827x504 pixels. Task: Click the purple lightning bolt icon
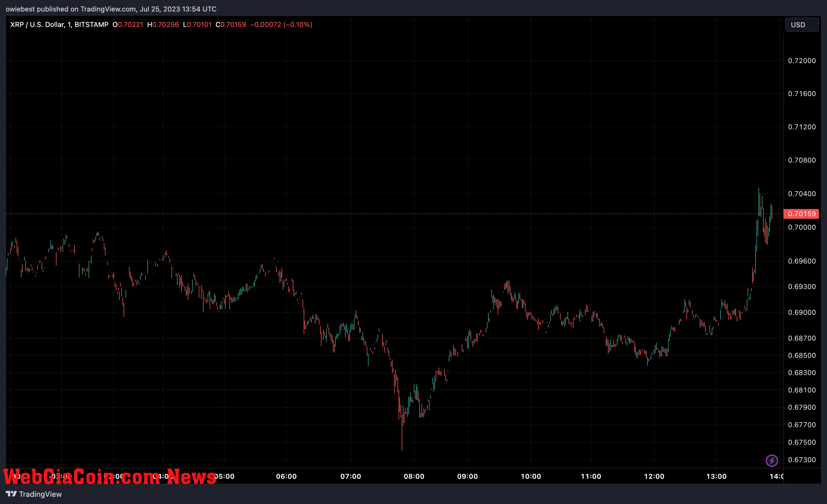pos(772,460)
